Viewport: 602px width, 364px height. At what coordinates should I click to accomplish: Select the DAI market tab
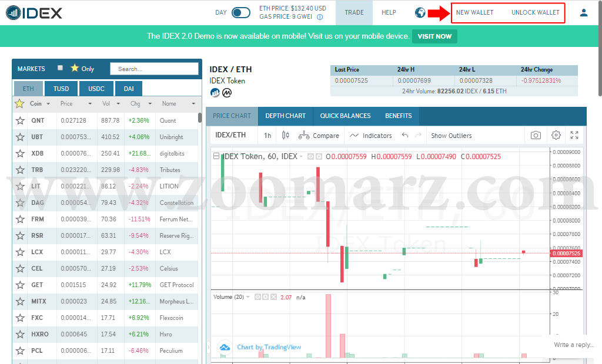(x=129, y=89)
